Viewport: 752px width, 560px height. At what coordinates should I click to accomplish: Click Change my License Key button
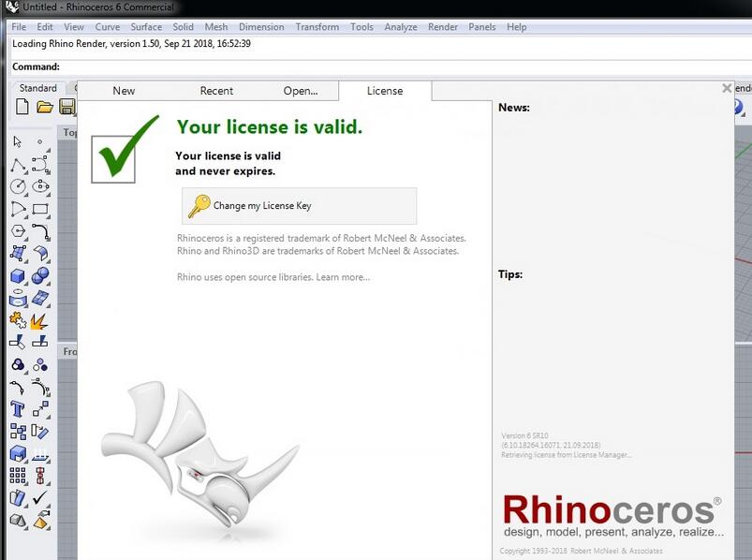tap(300, 206)
